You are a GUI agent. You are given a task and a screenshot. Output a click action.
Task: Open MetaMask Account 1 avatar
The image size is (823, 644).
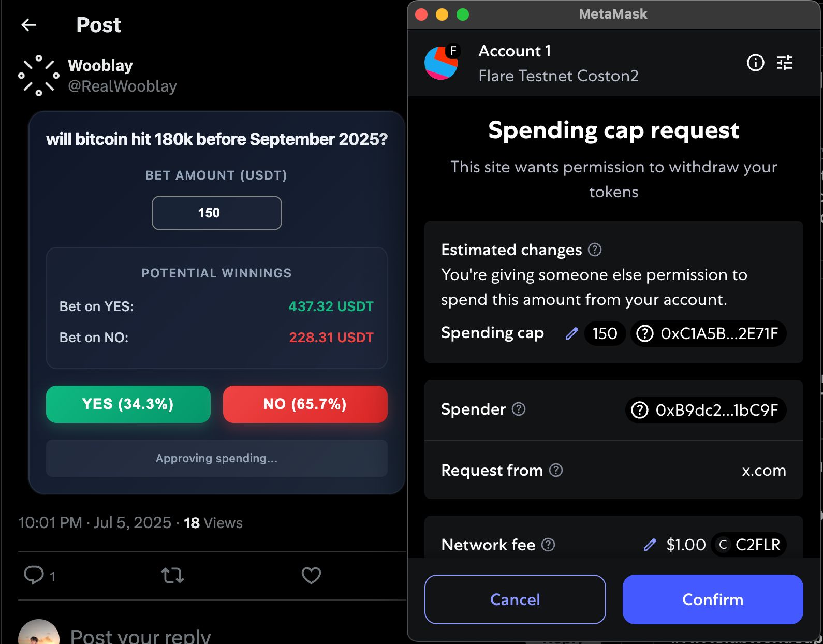[441, 63]
